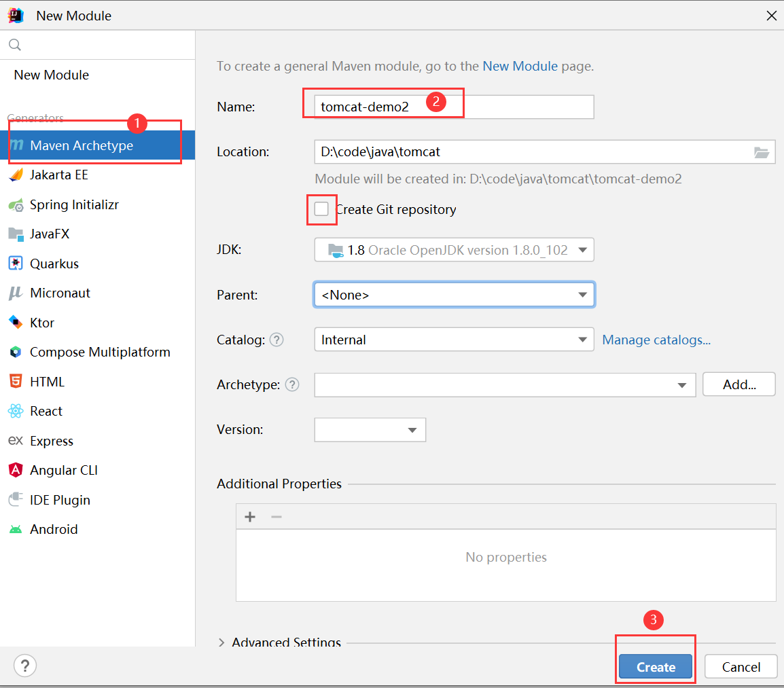Screen dimensions: 784x688
Task: Click the Compose Multiplatform icon
Action: pyautogui.click(x=16, y=352)
